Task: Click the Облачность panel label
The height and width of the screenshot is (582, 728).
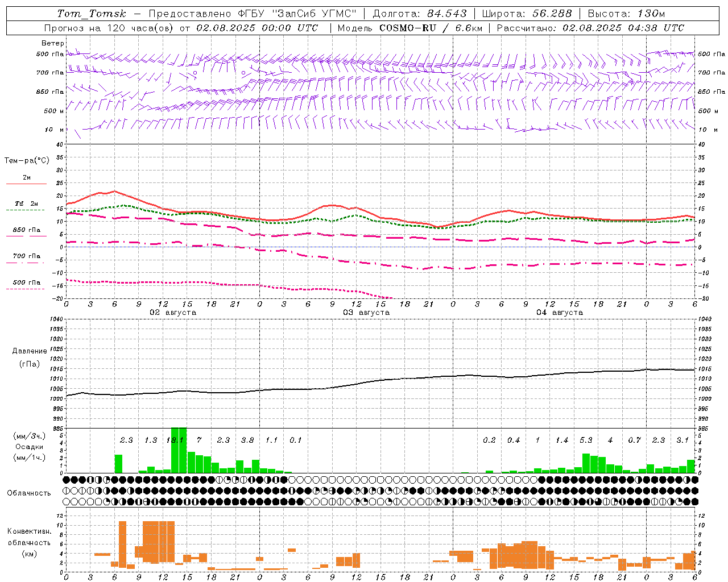Action: pos(29,493)
